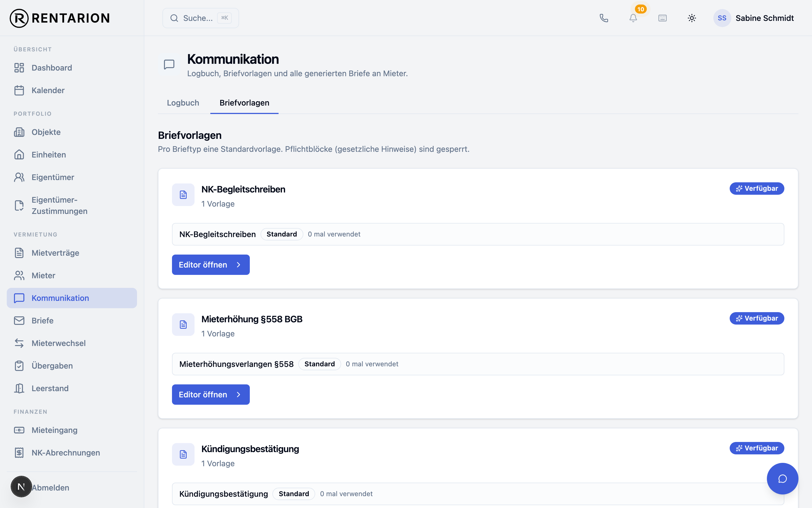The height and width of the screenshot is (508, 812).
Task: Open editor for Mieterhöhung §558 BGB
Action: [211, 395]
